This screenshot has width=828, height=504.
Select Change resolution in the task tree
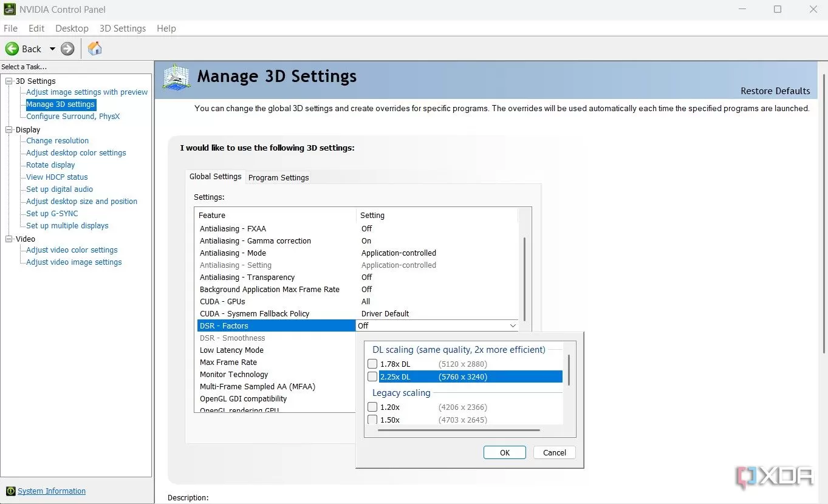tap(57, 140)
